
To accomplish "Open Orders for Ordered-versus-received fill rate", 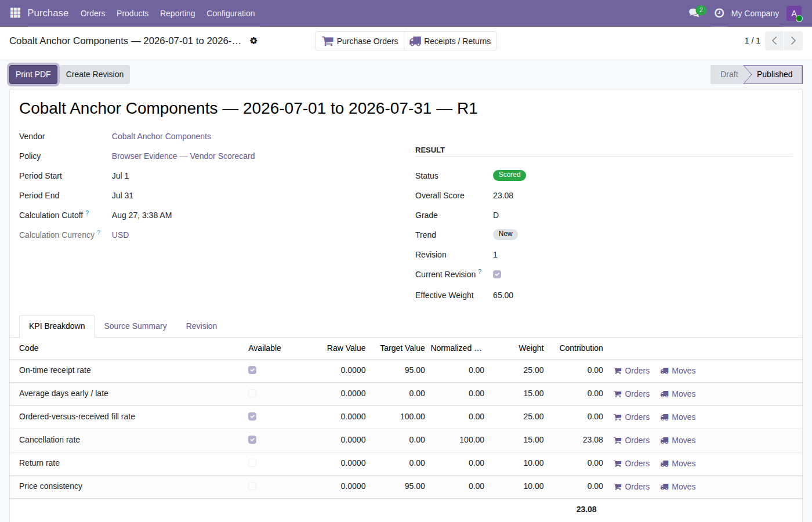I will (632, 417).
